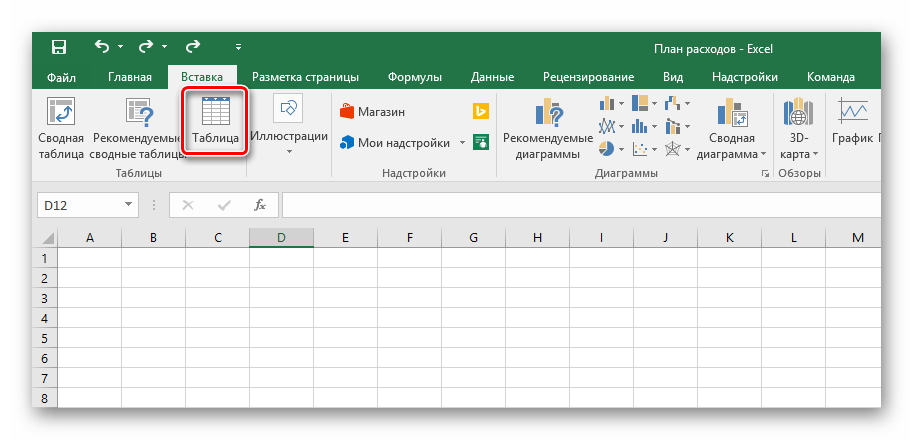Select the column D header
Image resolution: width=913 pixels, height=440 pixels.
(x=281, y=238)
